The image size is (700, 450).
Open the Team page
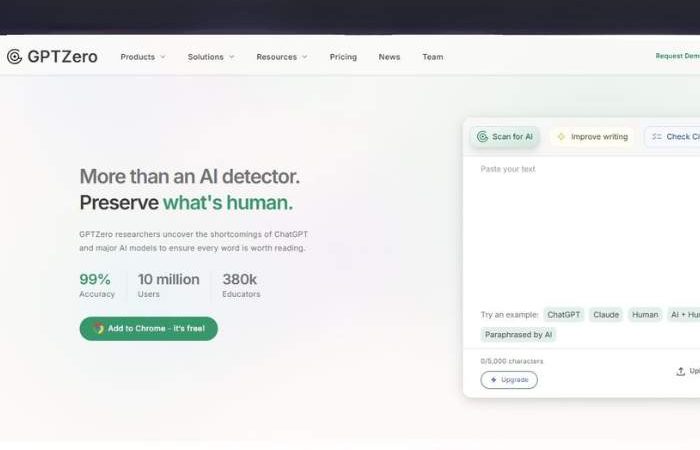click(433, 57)
